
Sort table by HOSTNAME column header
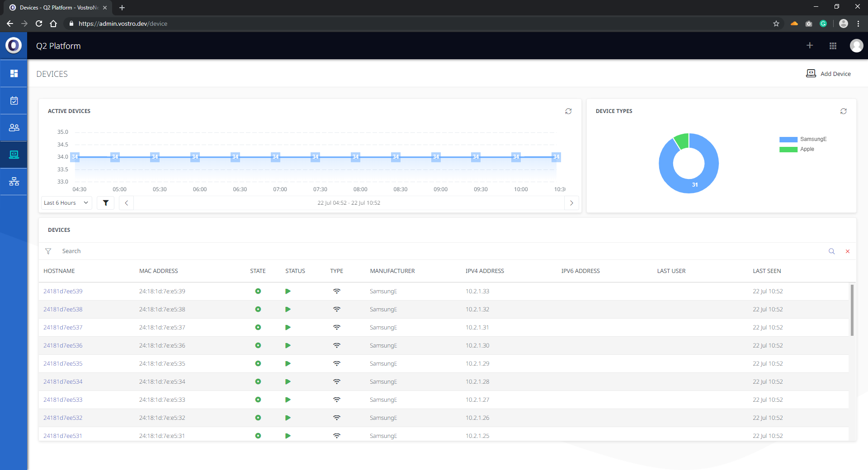pos(59,271)
